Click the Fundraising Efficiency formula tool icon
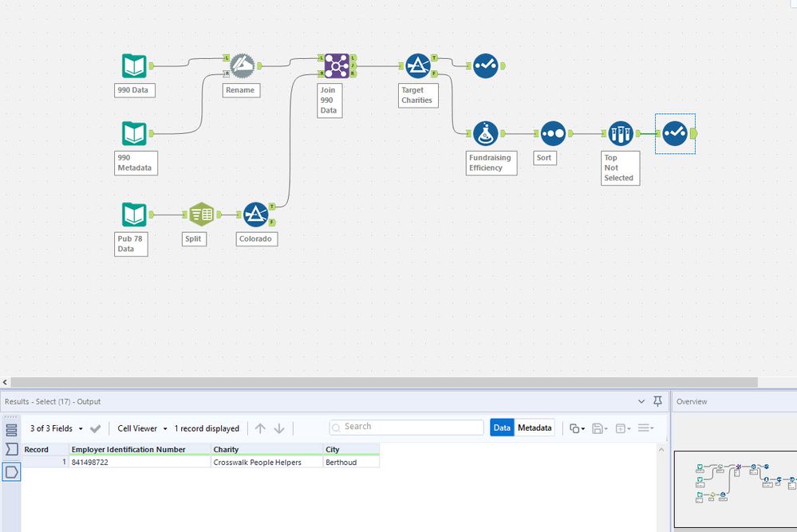 tap(485, 134)
